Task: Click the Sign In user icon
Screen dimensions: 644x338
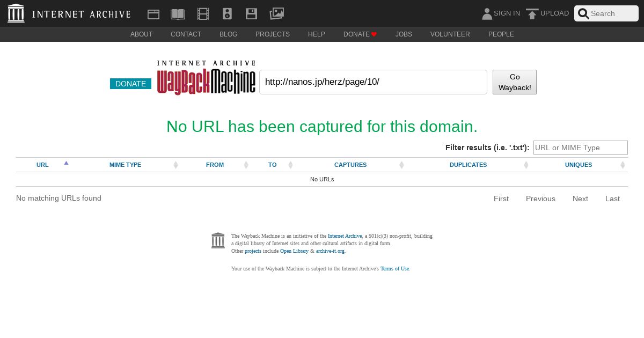Action: pyautogui.click(x=487, y=13)
